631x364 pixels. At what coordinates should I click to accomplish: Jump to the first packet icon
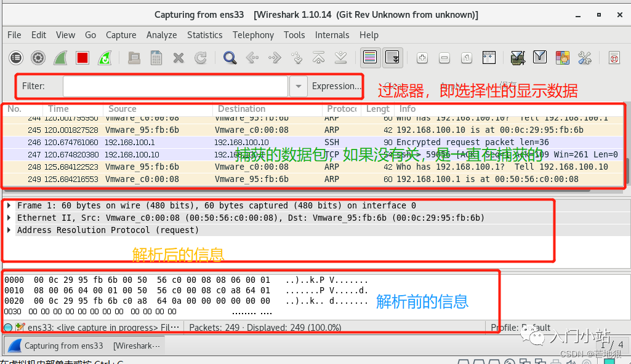[x=319, y=58]
